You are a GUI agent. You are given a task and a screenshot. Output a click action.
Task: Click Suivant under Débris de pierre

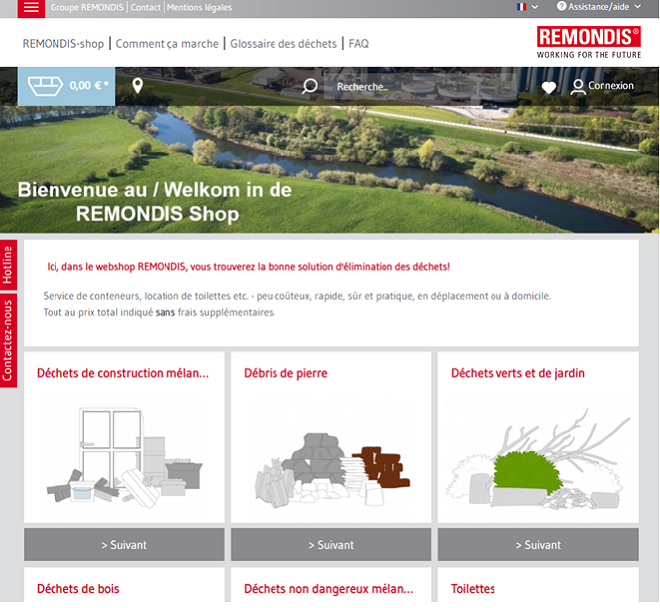point(331,545)
